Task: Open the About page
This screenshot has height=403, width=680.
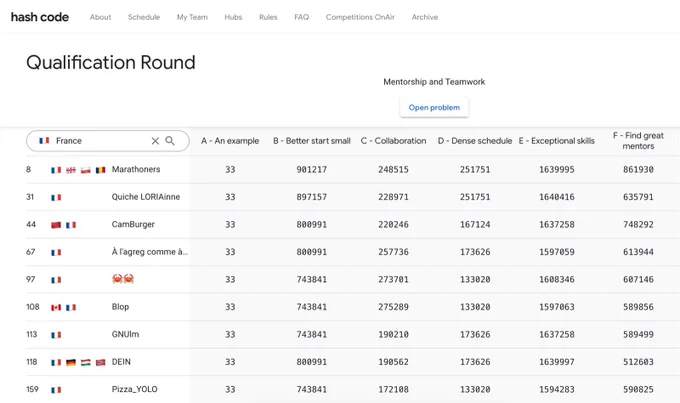Action: pos(100,17)
